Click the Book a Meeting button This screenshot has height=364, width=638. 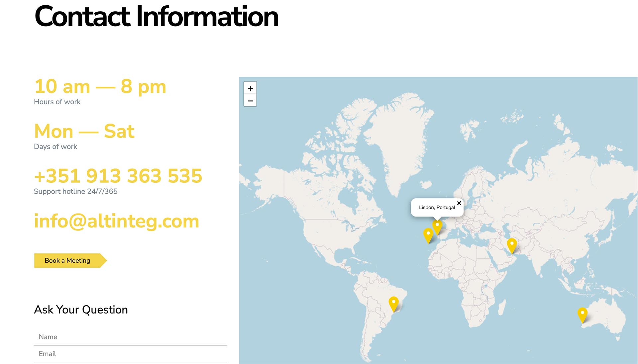tap(70, 260)
